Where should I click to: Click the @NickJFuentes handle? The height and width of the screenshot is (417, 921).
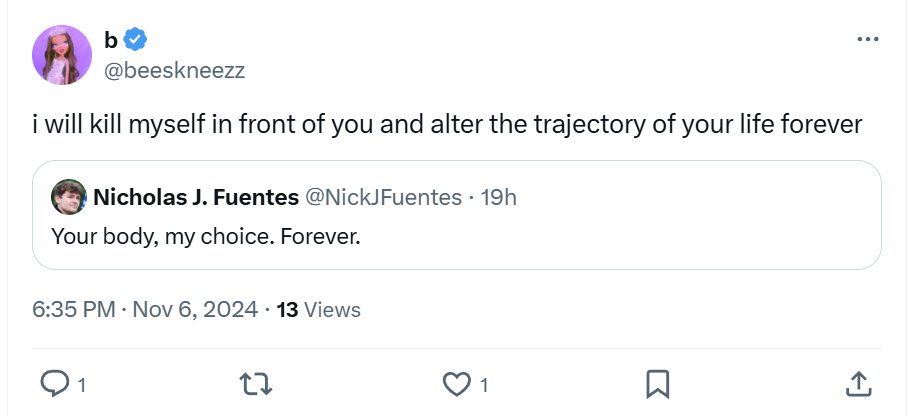point(383,197)
